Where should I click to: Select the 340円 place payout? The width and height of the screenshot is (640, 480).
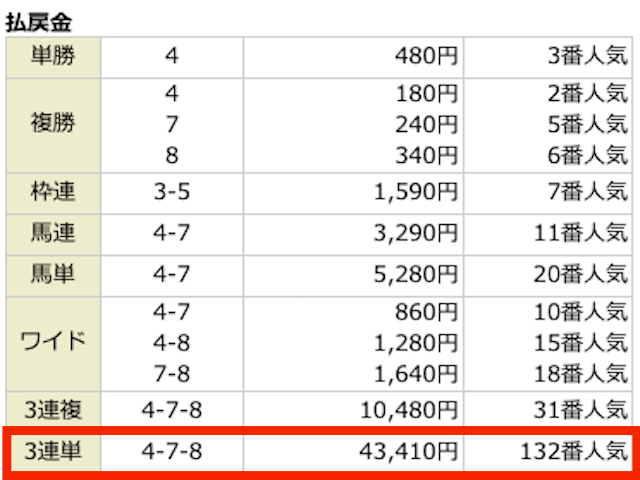[x=426, y=156]
